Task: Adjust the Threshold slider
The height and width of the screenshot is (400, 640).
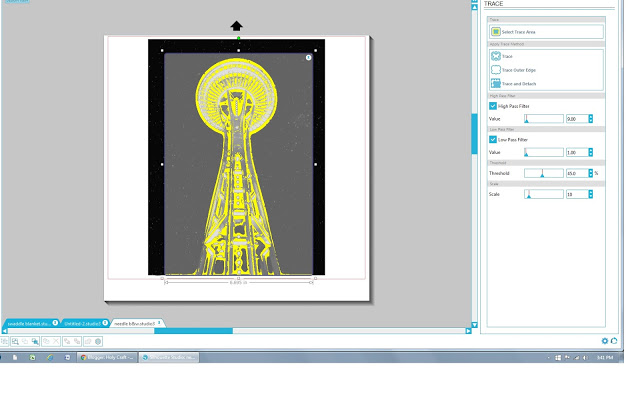Action: (x=544, y=173)
